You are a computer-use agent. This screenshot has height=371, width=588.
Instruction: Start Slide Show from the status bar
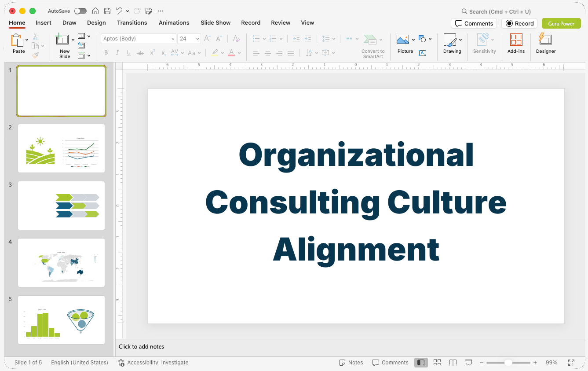pos(469,362)
